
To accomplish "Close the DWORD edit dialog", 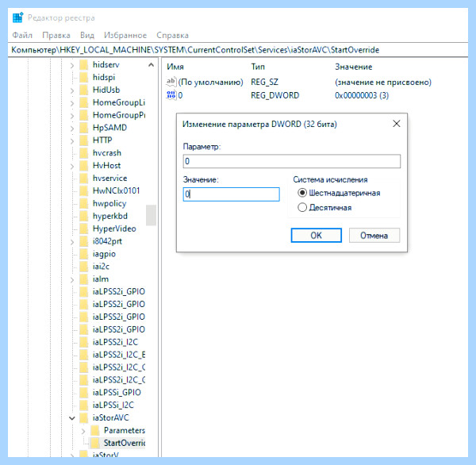I will tap(397, 124).
